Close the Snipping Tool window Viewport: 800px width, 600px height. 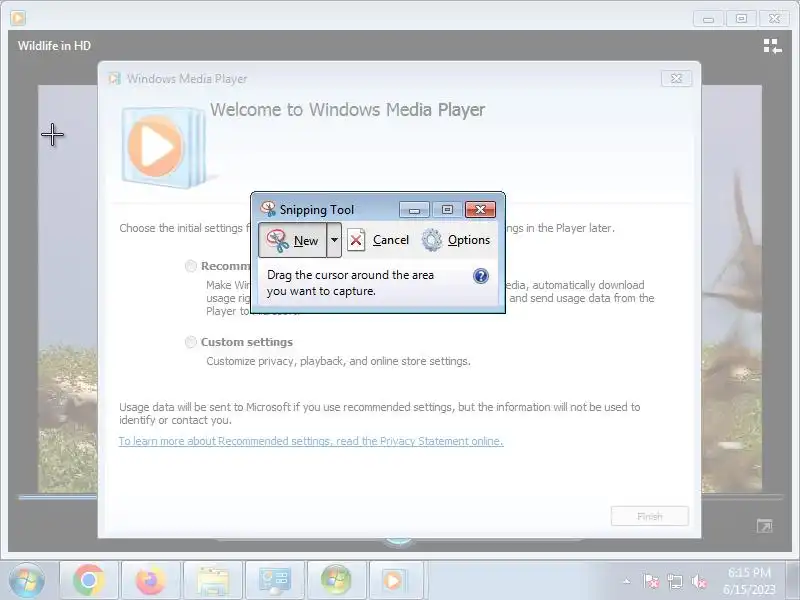(480, 210)
